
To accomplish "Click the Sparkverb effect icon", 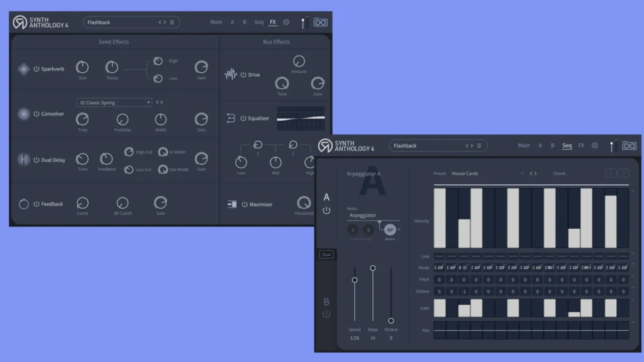I will pyautogui.click(x=23, y=69).
